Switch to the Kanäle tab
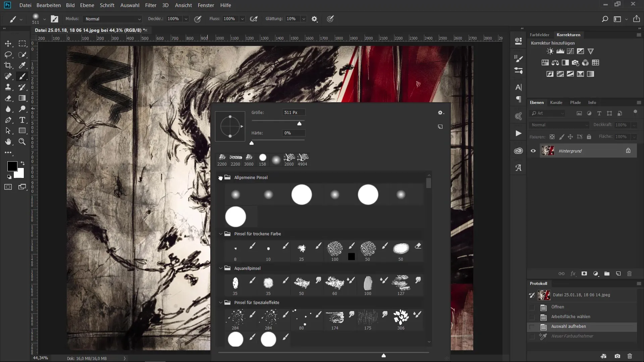Image resolution: width=644 pixels, height=362 pixels. tap(556, 103)
